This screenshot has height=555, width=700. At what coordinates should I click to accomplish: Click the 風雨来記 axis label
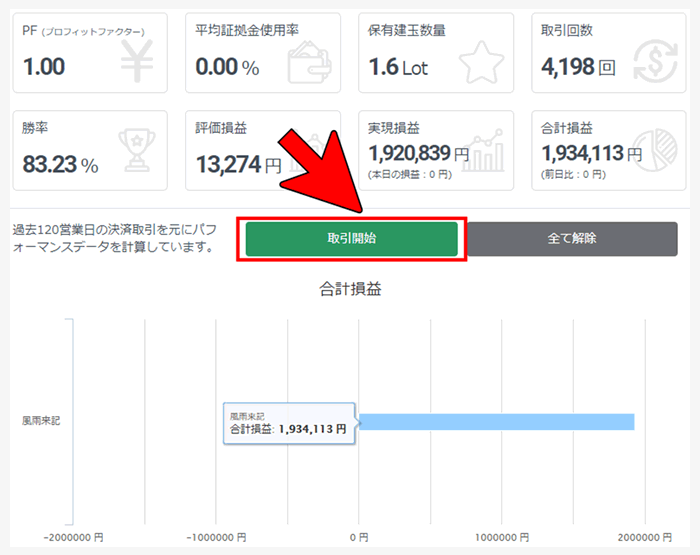[41, 421]
